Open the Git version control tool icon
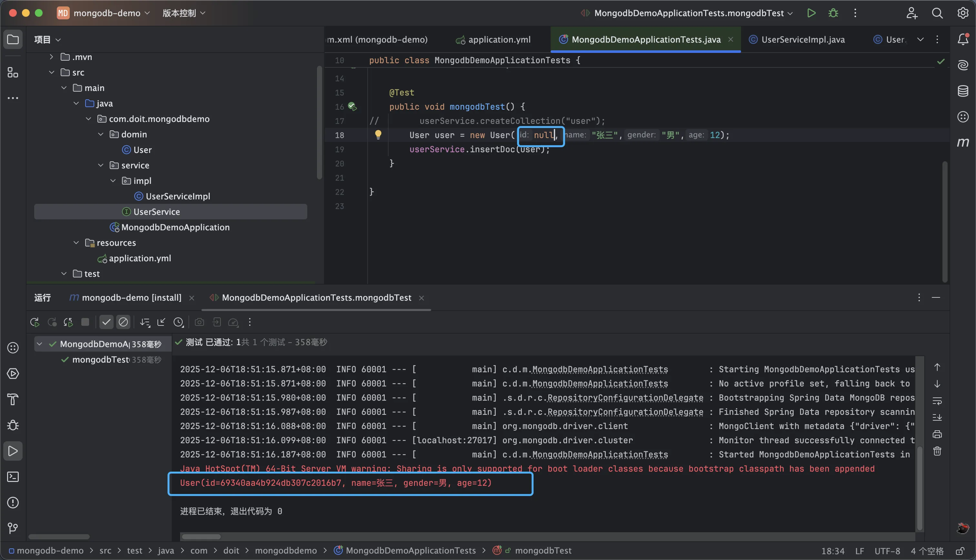Image resolution: width=976 pixels, height=560 pixels. coord(13,528)
